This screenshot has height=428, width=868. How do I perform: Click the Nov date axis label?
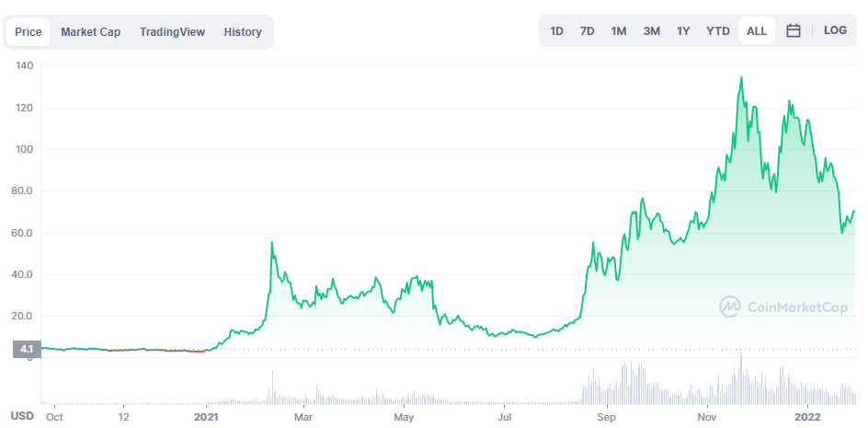(x=706, y=416)
